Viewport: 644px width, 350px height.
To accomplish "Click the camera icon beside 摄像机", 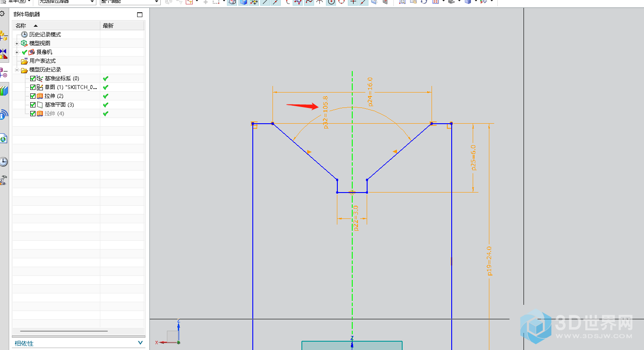I will click(x=32, y=52).
